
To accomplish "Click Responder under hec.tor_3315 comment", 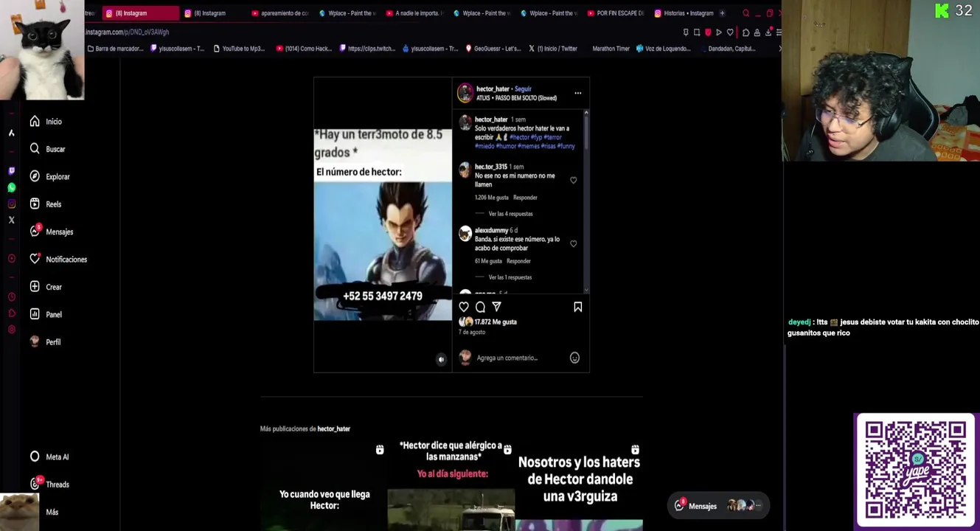I will [525, 198].
